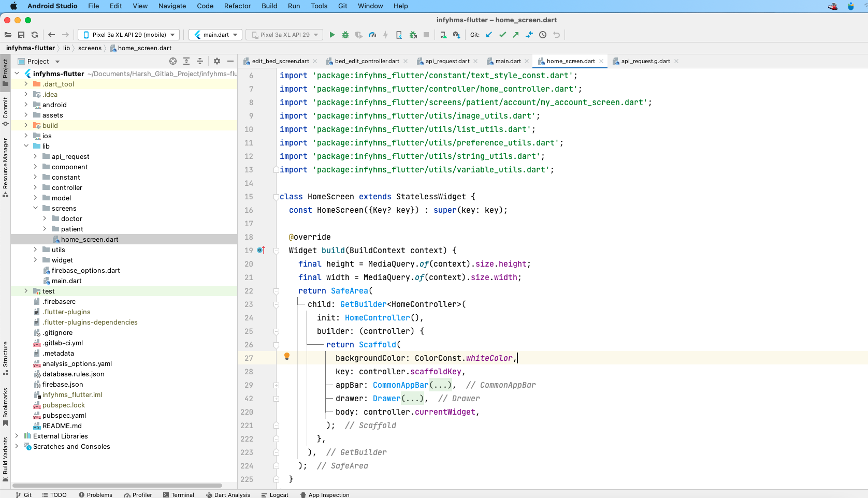Image resolution: width=868 pixels, height=498 pixels.
Task: Open Project settings via the gear icon
Action: 217,61
